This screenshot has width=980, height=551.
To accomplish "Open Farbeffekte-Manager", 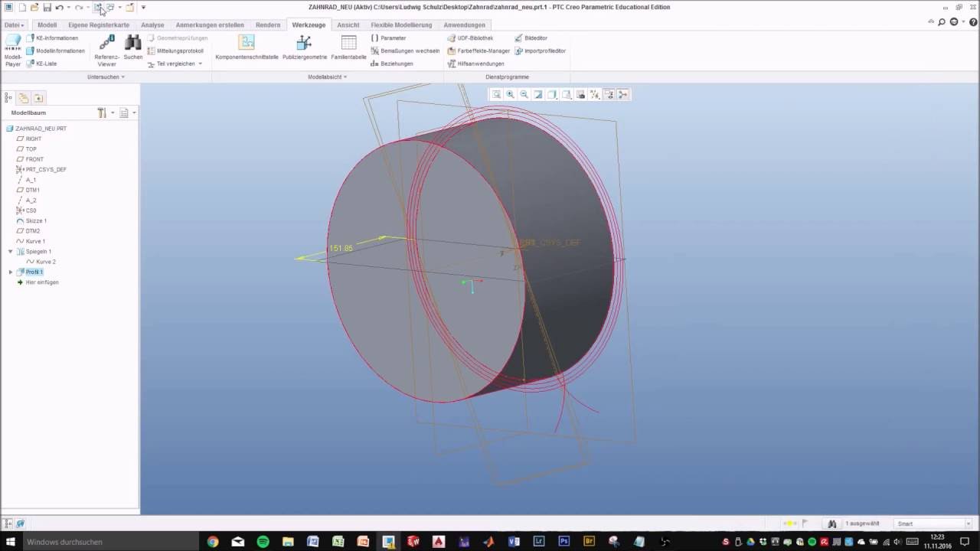I will 479,51.
